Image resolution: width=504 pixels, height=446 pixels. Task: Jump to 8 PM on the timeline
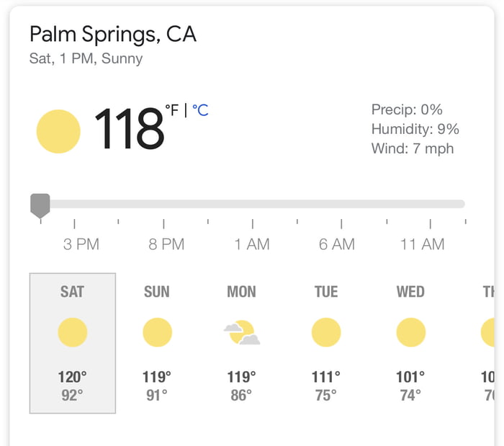pos(166,244)
